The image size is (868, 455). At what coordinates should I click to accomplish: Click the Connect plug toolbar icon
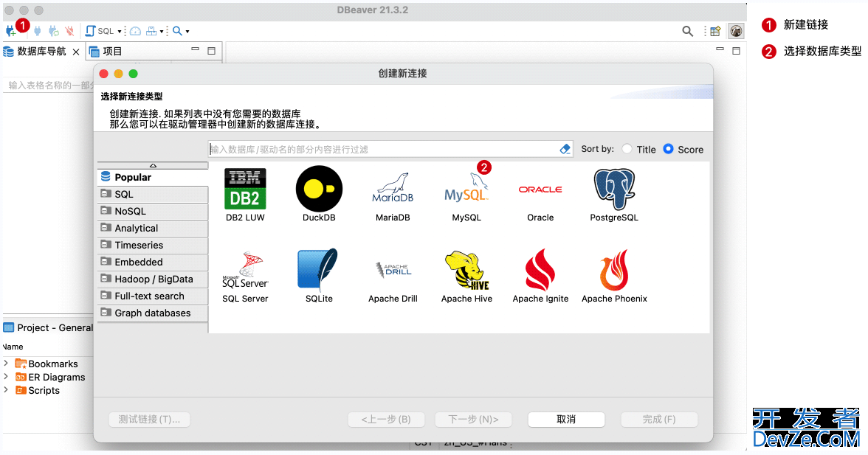(38, 31)
